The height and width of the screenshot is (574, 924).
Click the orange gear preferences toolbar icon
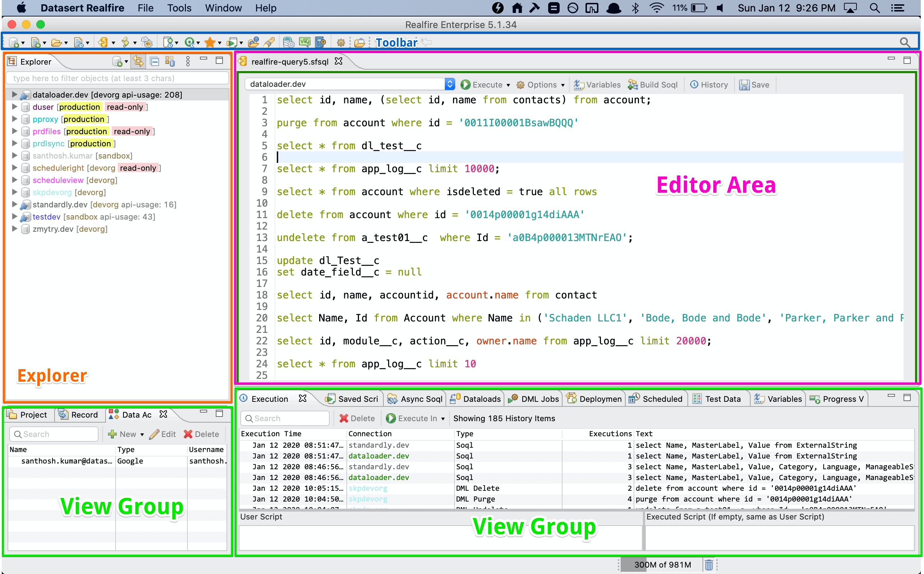pyautogui.click(x=341, y=43)
